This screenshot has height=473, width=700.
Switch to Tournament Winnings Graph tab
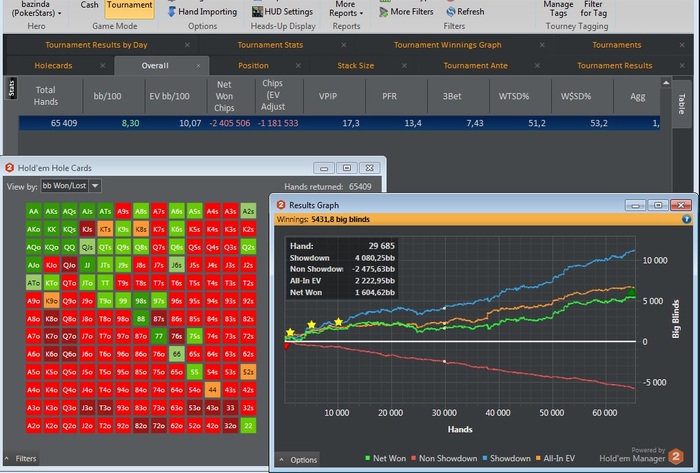447,45
